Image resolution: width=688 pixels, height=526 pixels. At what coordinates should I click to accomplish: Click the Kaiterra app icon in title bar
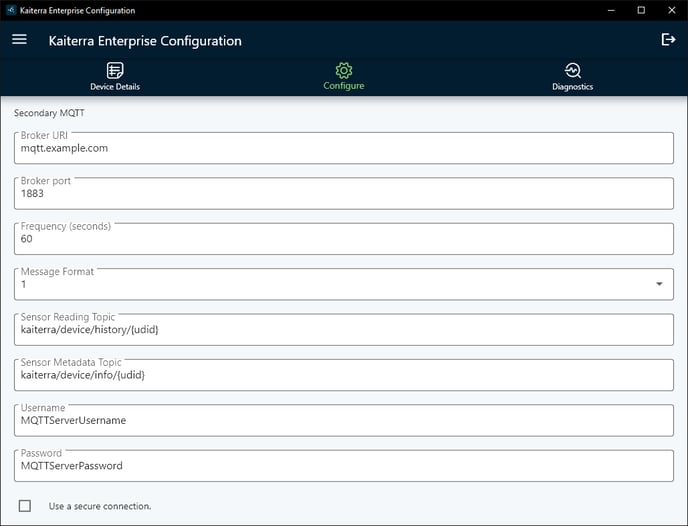tap(11, 10)
